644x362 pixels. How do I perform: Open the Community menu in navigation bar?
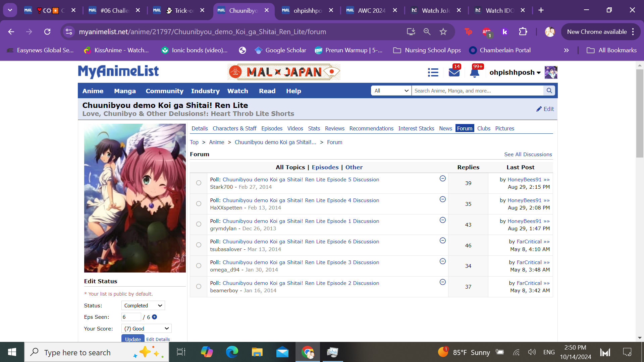[164, 91]
